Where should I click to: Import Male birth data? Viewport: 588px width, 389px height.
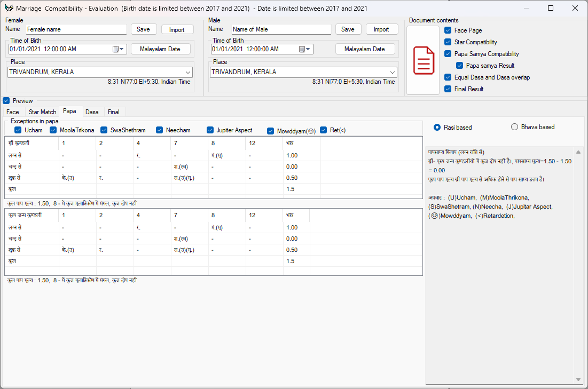pos(381,29)
